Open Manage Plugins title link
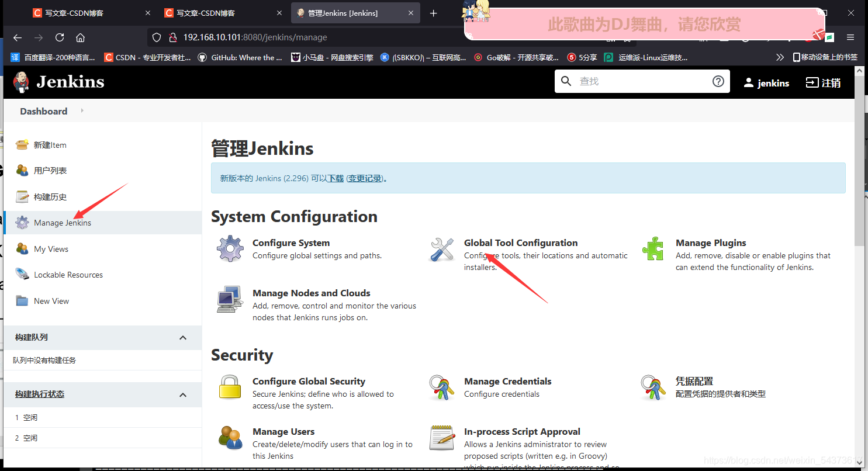The height and width of the screenshot is (471, 868). tap(711, 243)
